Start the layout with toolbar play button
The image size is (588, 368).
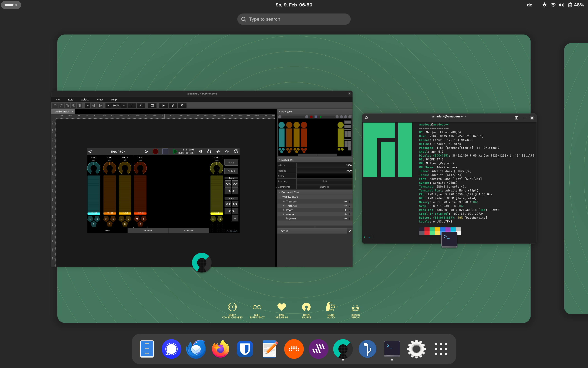click(163, 105)
